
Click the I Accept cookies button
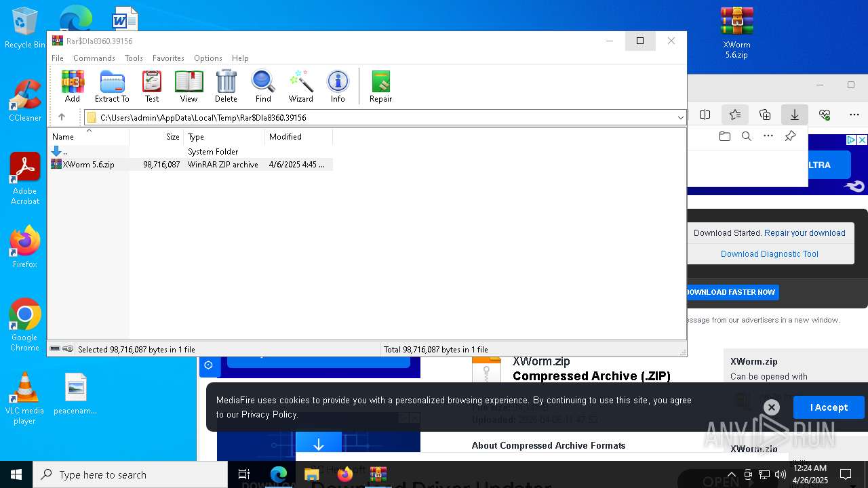tap(829, 407)
